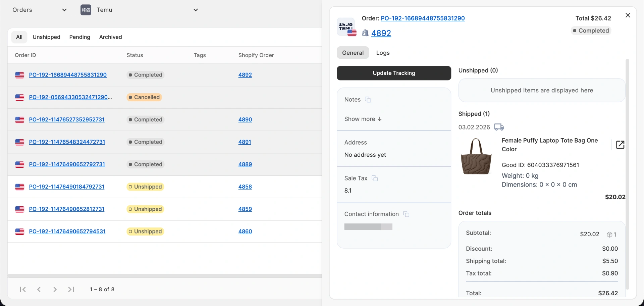644x306 pixels.
Task: Expand Show more in the Notes section
Action: [x=363, y=119]
